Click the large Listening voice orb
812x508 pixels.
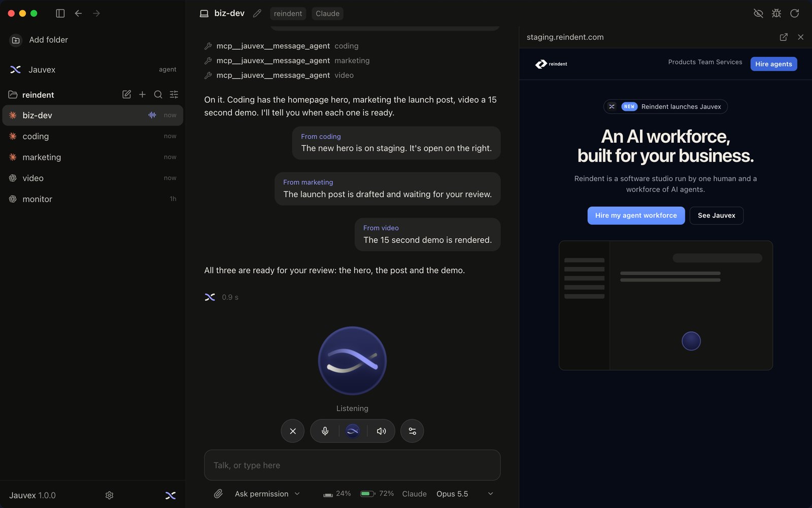pyautogui.click(x=352, y=361)
